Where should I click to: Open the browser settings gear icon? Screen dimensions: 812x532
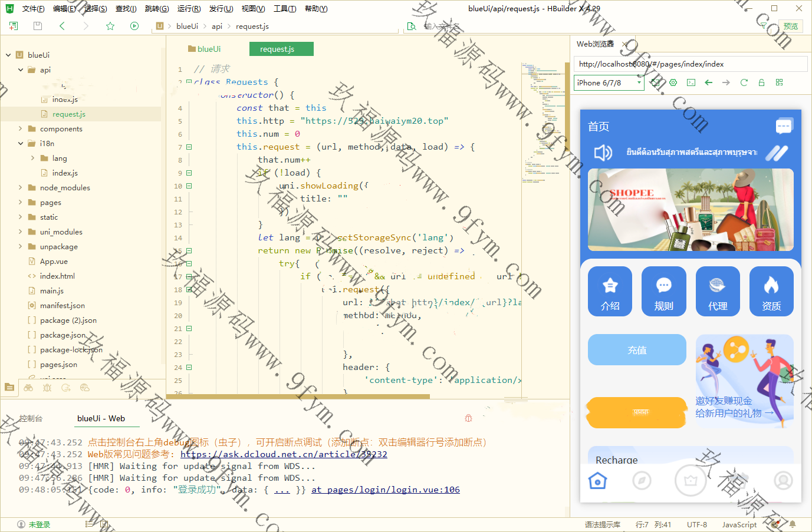click(673, 82)
